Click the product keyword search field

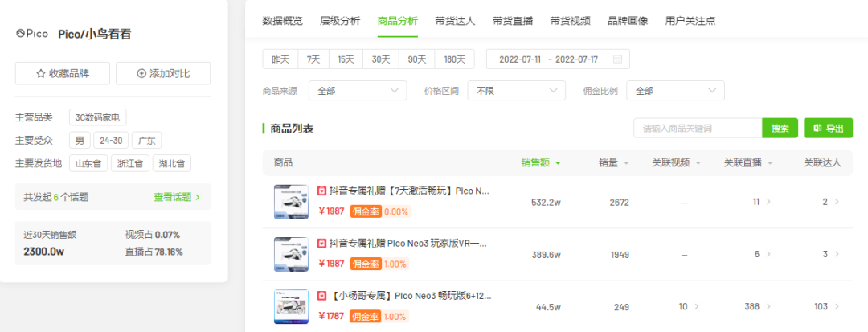click(698, 129)
